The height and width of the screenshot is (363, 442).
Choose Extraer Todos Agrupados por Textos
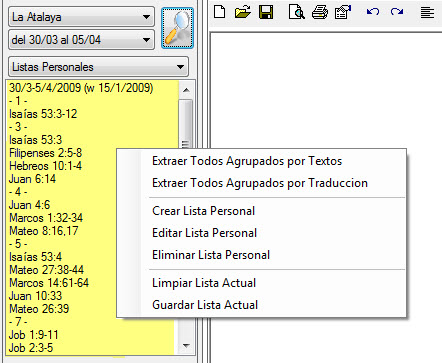click(247, 161)
